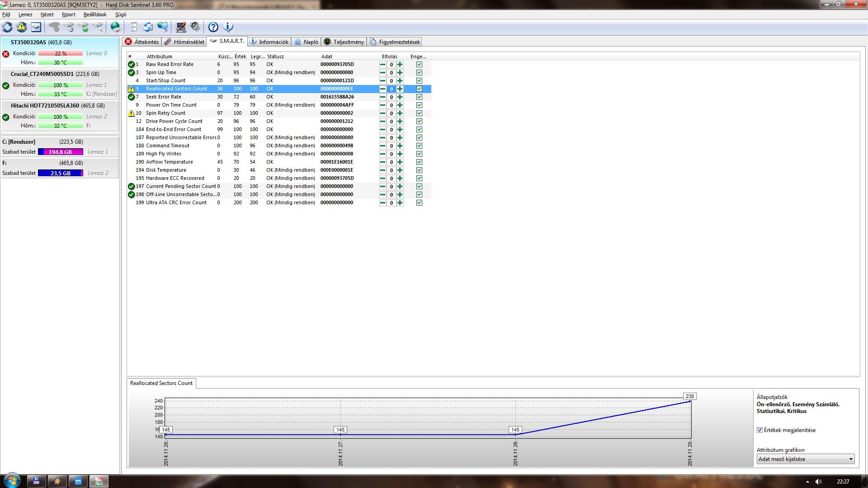Toggle the Hardware ECC Recovered enable checkbox

(x=419, y=178)
